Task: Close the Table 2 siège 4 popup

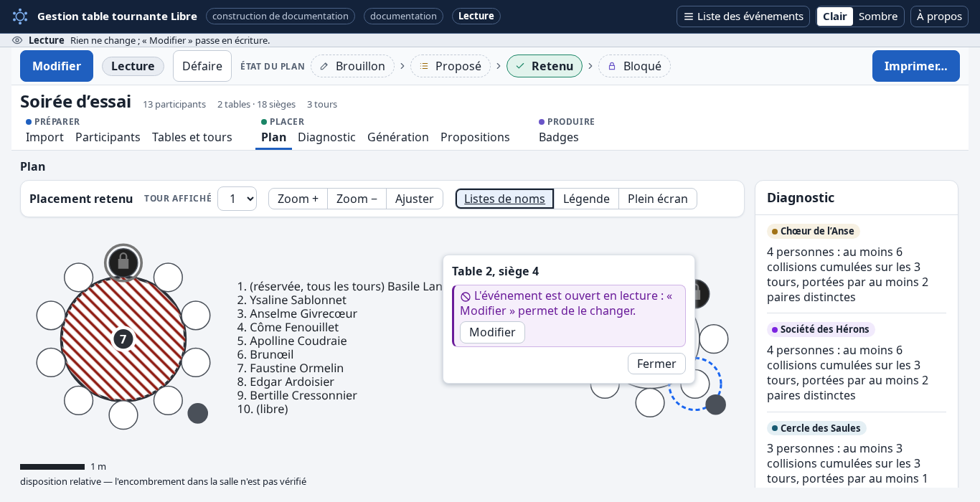Action: click(x=656, y=364)
